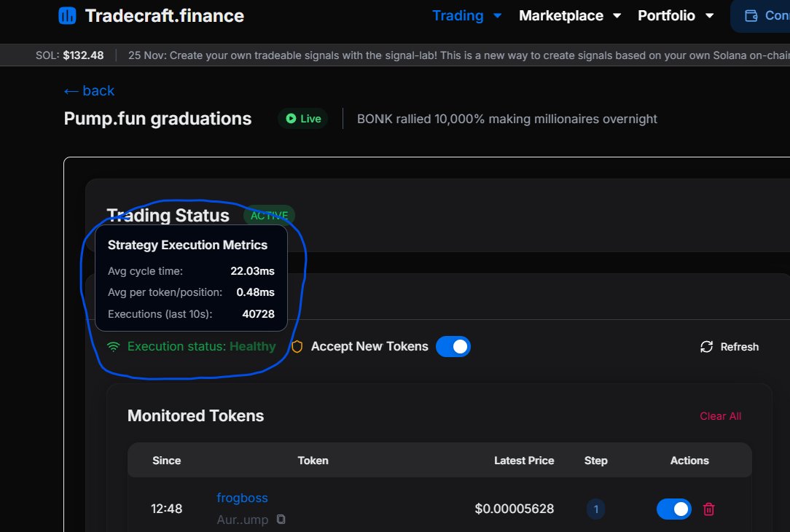This screenshot has height=532, width=790.
Task: Click the Trading Status heading
Action: tap(168, 216)
